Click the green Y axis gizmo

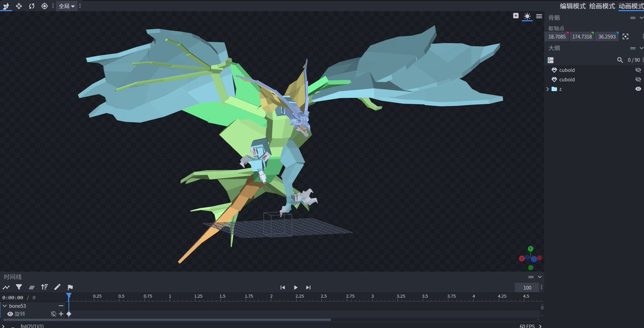pyautogui.click(x=530, y=249)
